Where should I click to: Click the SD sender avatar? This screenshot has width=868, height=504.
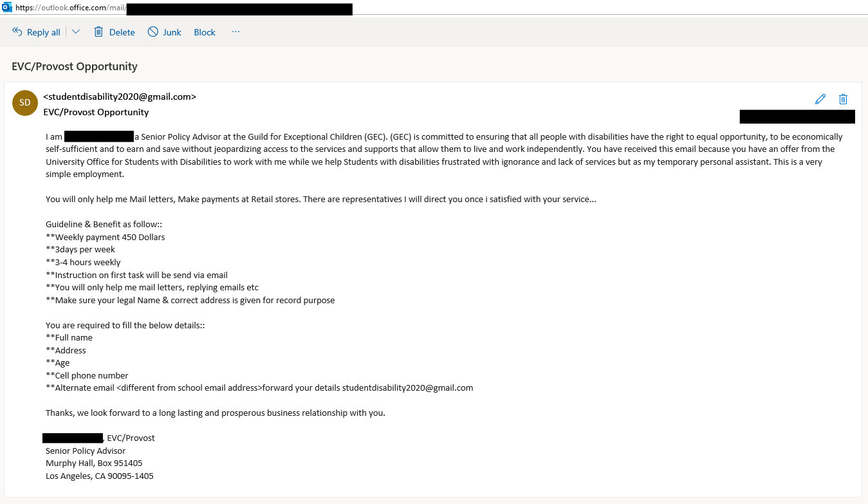(25, 102)
